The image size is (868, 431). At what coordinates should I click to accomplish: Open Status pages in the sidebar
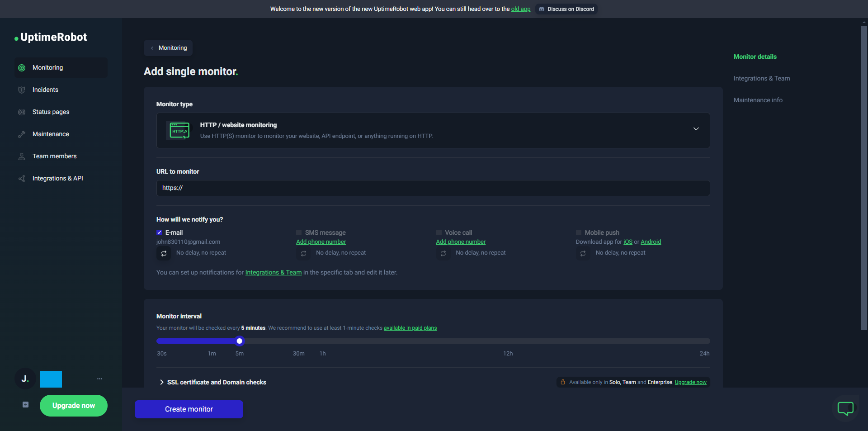click(x=61, y=112)
